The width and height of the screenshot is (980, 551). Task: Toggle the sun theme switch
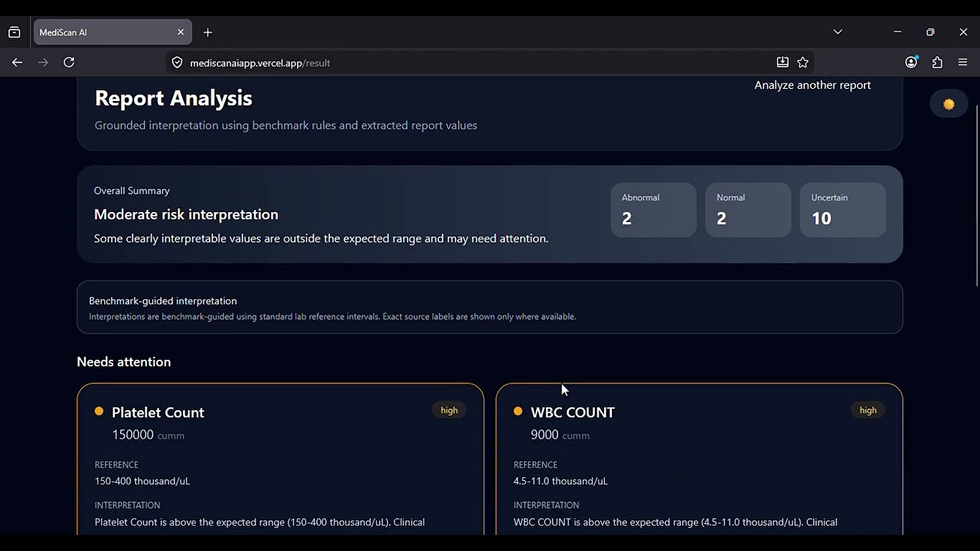pyautogui.click(x=949, y=104)
